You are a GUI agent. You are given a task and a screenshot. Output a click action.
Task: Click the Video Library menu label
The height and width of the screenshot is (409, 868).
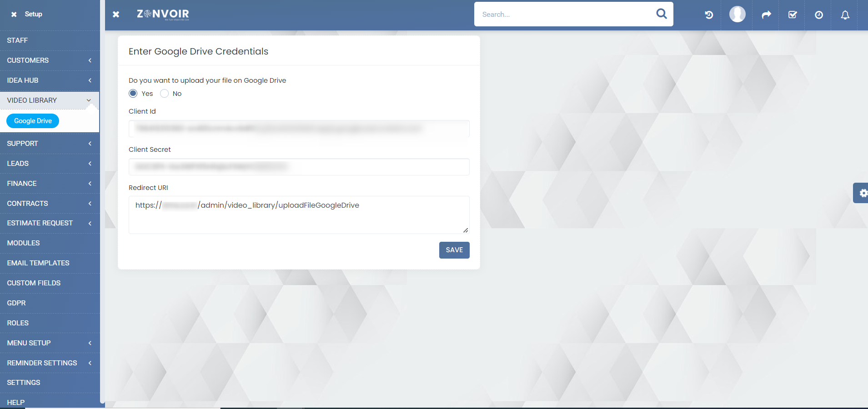click(32, 100)
